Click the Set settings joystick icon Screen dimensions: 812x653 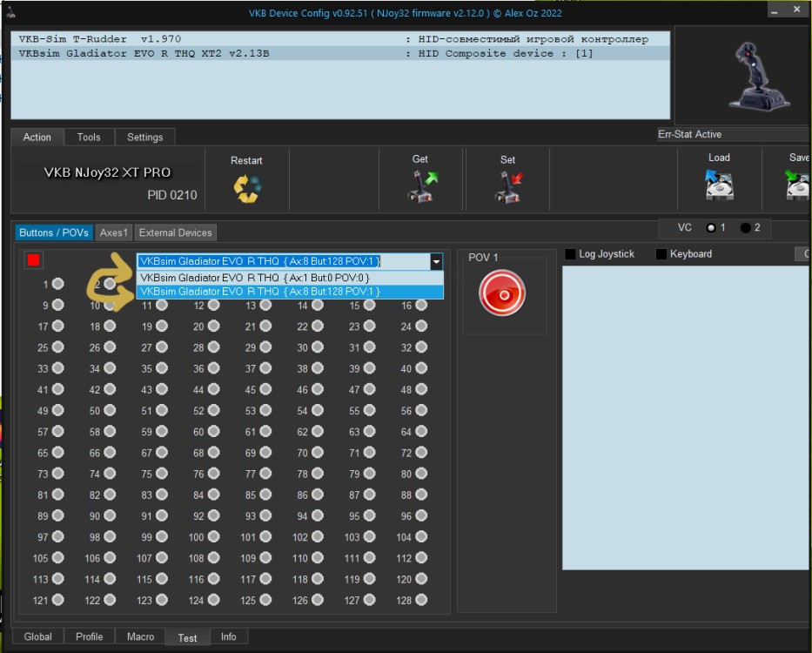point(507,187)
